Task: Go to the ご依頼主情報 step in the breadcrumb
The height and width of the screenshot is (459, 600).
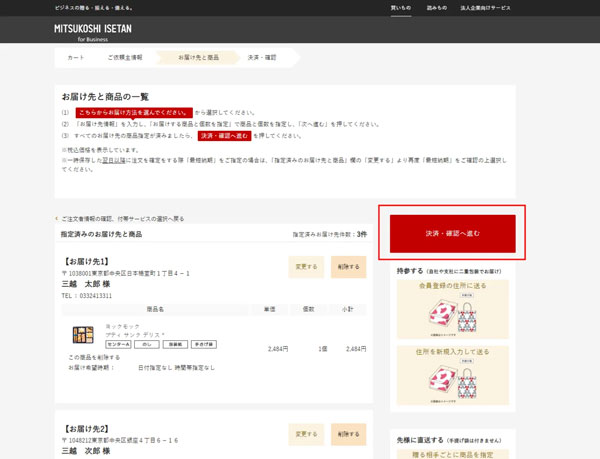Action: (x=125, y=58)
